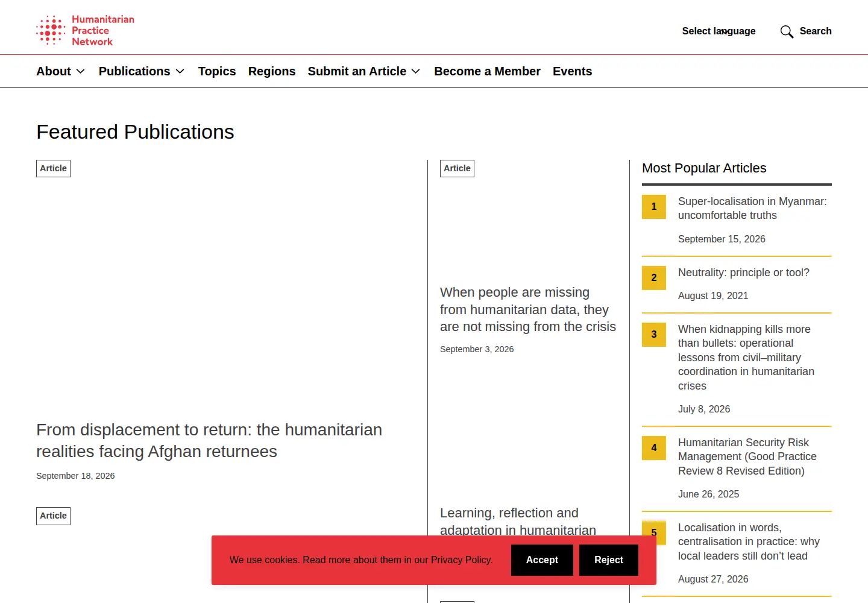Expand the Submit an Article chevron
The width and height of the screenshot is (868, 603).
[416, 71]
